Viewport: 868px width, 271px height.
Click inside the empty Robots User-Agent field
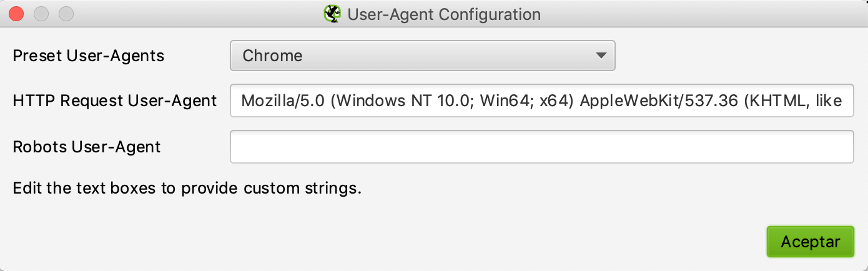pyautogui.click(x=541, y=147)
